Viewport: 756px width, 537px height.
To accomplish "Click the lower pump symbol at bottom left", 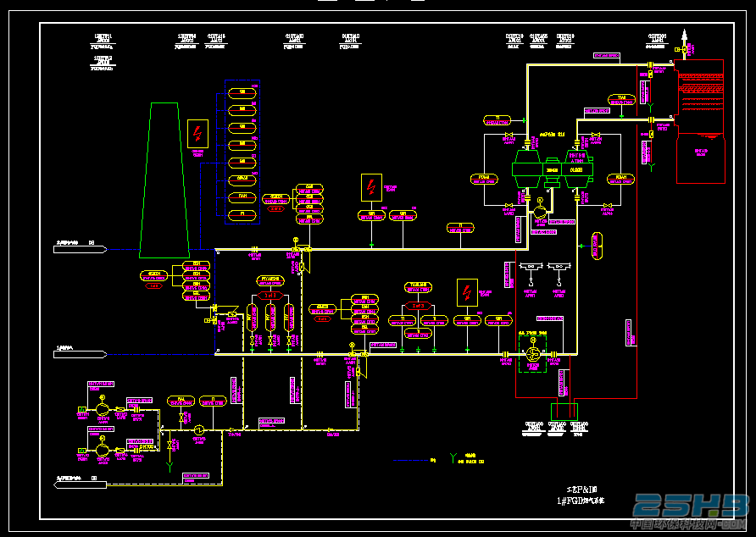I will (x=103, y=450).
